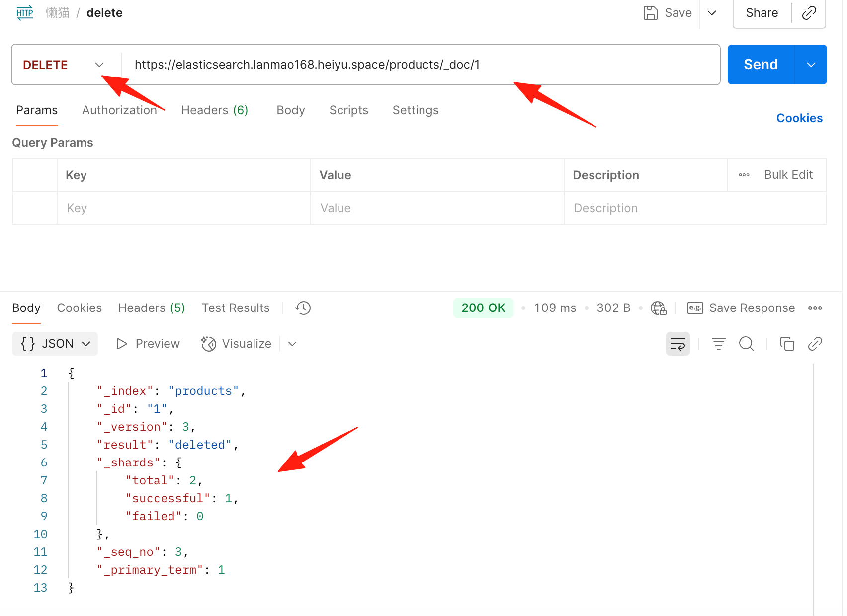Click Bulk Edit for query params

pyautogui.click(x=788, y=175)
